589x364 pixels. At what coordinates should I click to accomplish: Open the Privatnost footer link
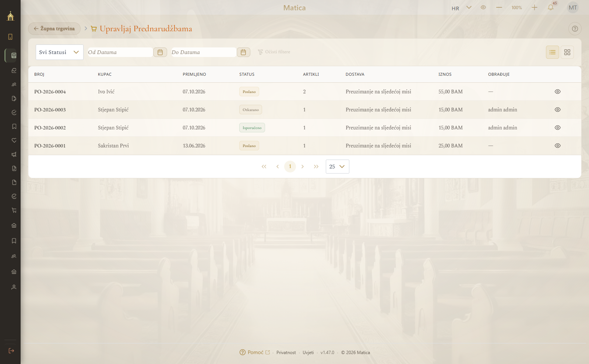(x=286, y=353)
